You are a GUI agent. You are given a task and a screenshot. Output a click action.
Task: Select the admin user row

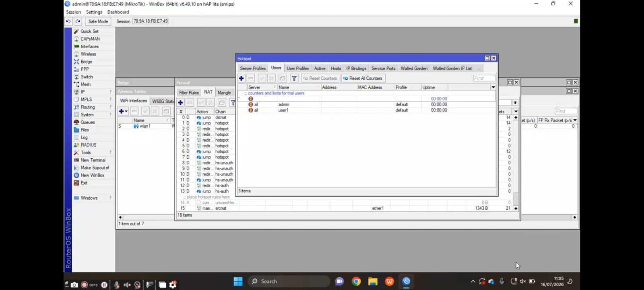coord(366,104)
